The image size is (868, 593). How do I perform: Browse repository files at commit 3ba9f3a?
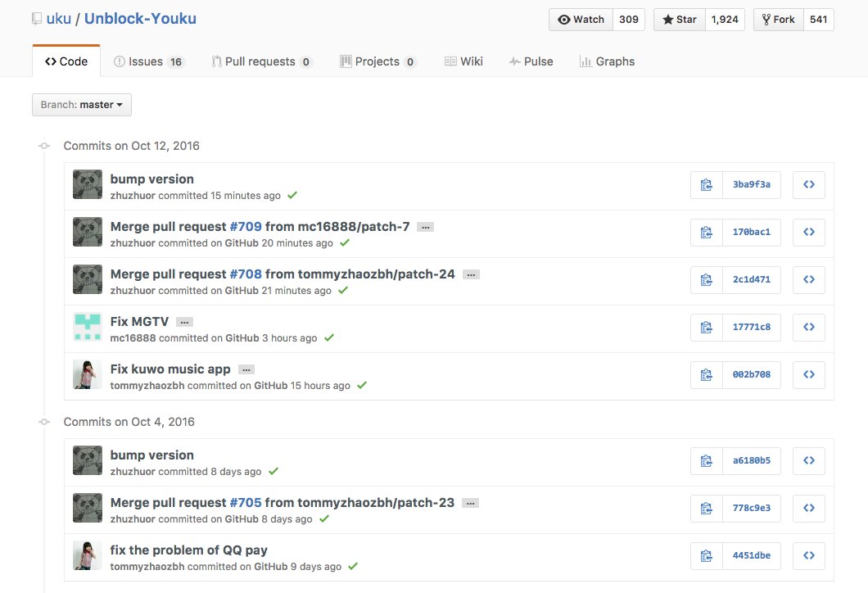click(x=809, y=185)
